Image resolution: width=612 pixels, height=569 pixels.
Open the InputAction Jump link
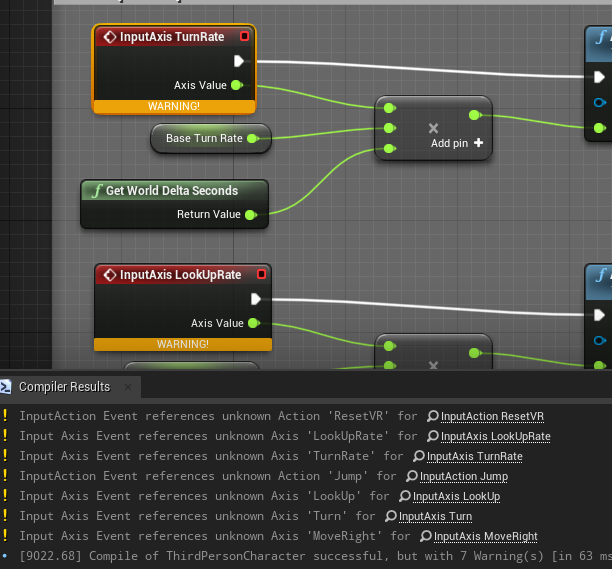[464, 477]
